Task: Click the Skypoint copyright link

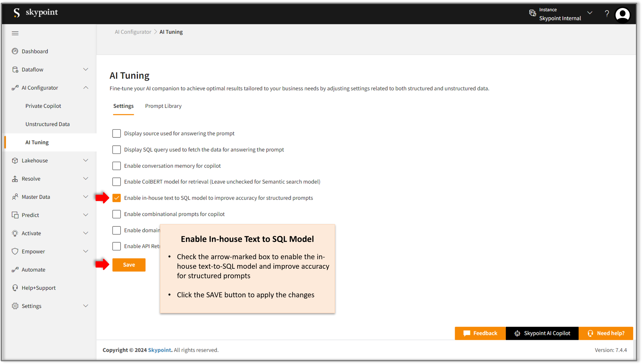Action: [x=159, y=350]
